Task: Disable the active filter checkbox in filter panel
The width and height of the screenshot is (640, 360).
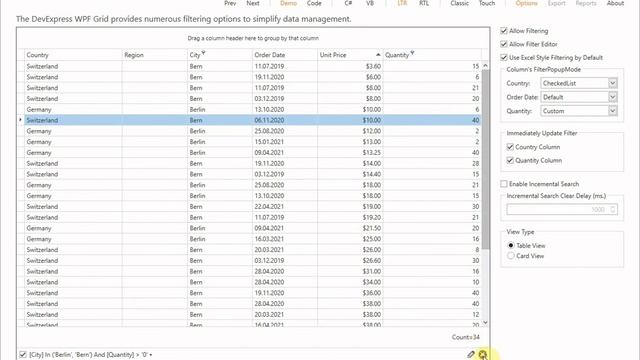Action: pos(23,355)
